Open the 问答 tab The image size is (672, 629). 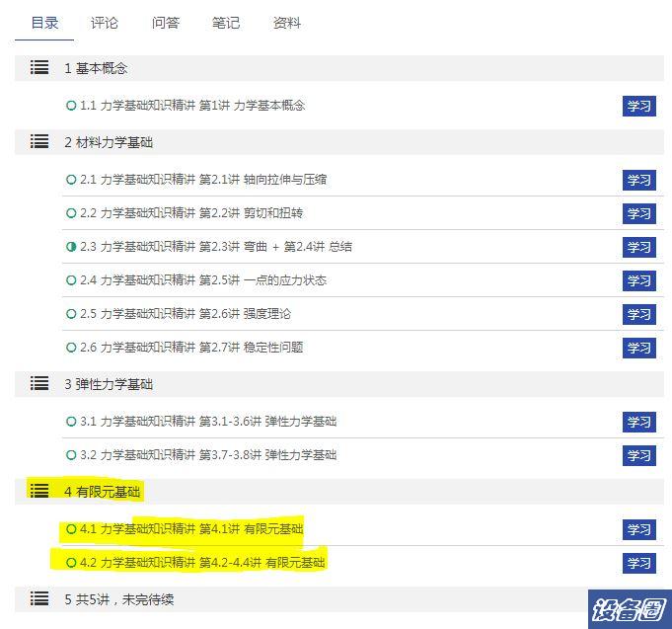pyautogui.click(x=166, y=23)
